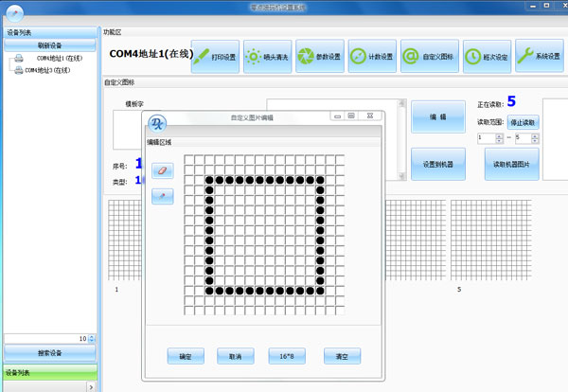Click the 停止读取 stop reading button
Image resolution: width=568 pixels, height=392 pixels.
coord(524,122)
